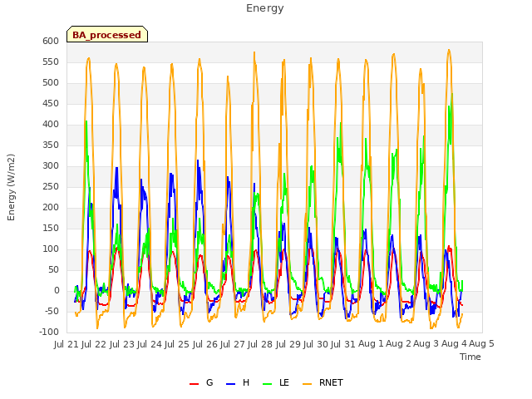Click the Aug 5 x-axis label
The width and height of the screenshot is (532, 399).
point(482,344)
